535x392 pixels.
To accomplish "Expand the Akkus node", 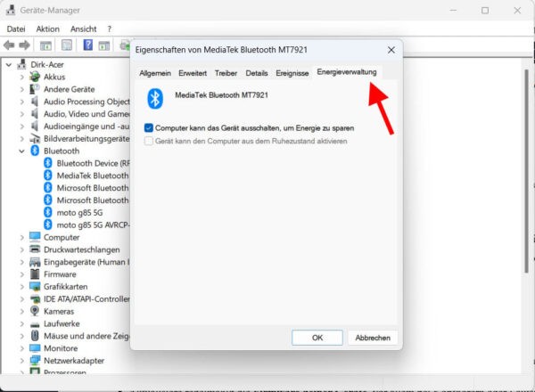I will click(x=21, y=77).
